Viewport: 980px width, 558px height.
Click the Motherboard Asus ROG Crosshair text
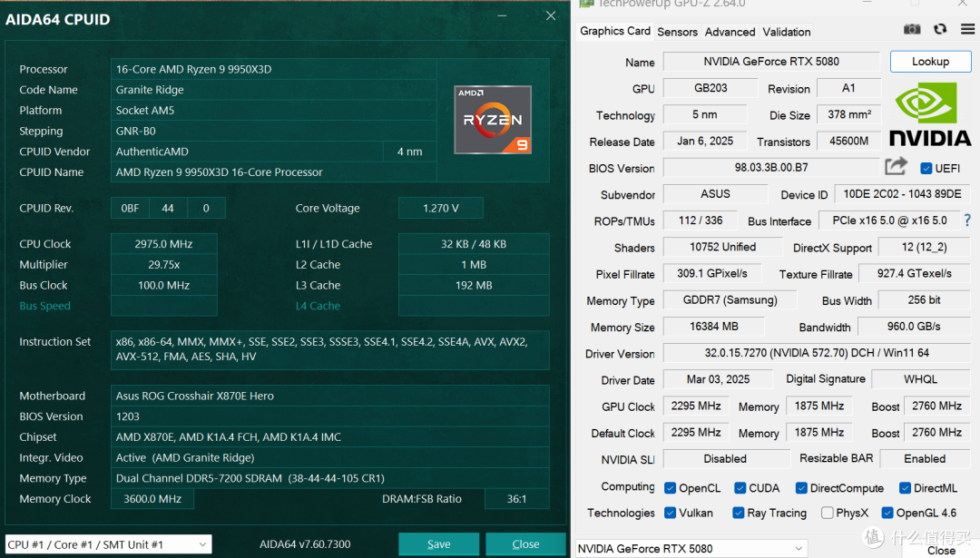[194, 396]
